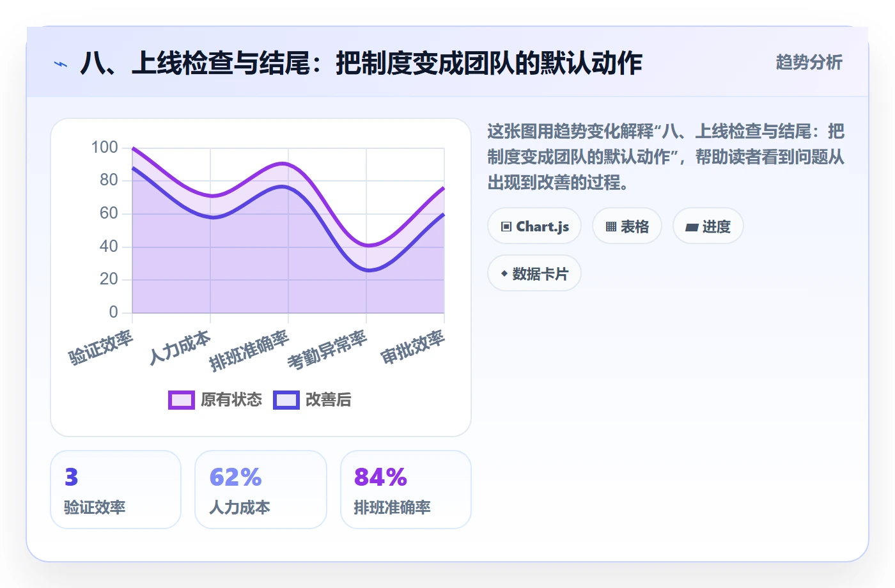Screen dimensions: 895x588
Task: Click the 考勤异常率 x-axis label
Action: point(327,350)
